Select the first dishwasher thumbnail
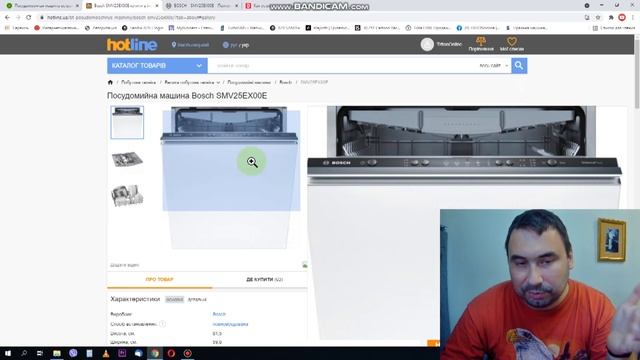 coord(127,122)
